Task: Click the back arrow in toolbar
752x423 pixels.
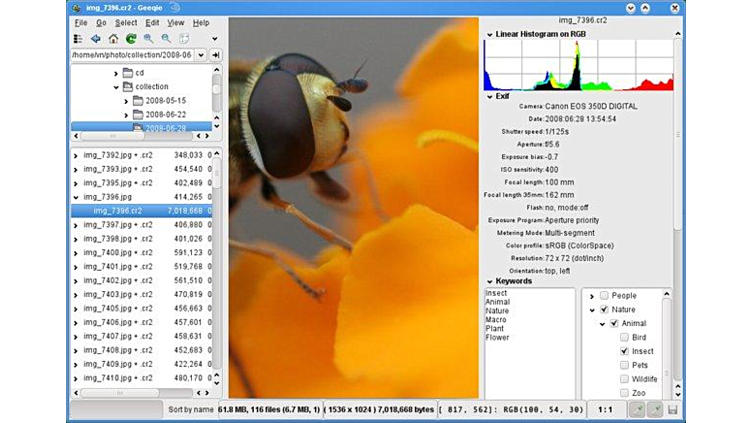Action: click(96, 39)
